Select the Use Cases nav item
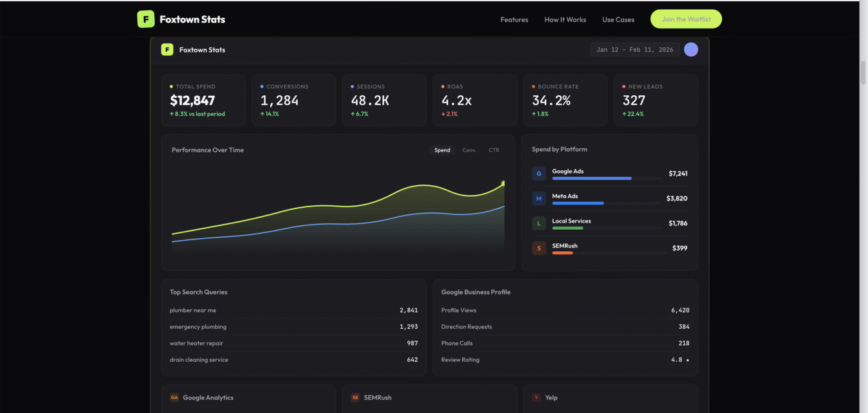Image resolution: width=868 pixels, height=413 pixels. 618,19
